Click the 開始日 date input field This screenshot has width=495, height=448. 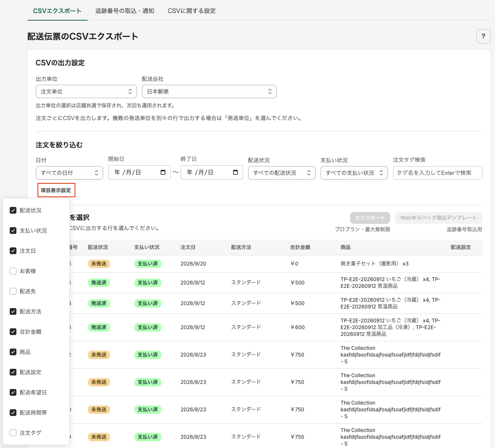[x=139, y=172]
